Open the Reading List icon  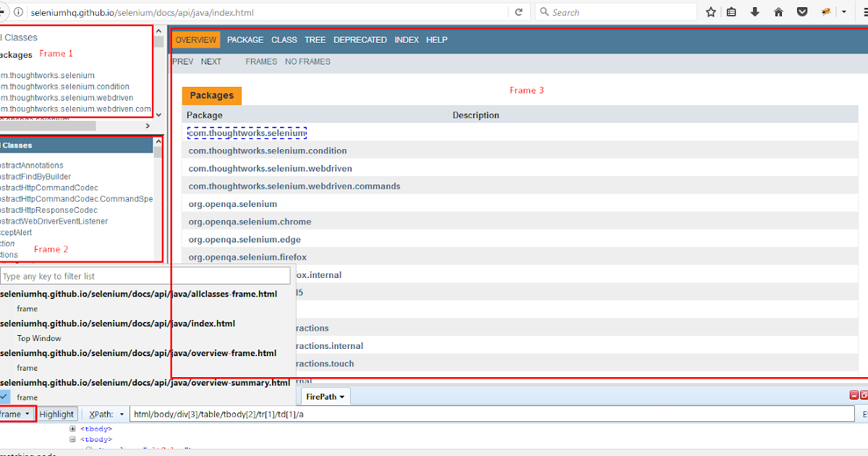731,12
